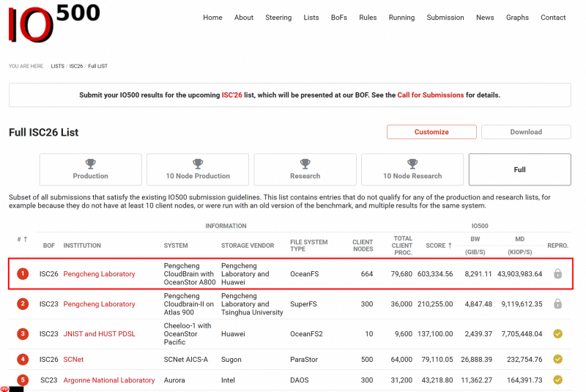Screen dimensions: 586x392
Task: Switch to the 10 Node Research tab
Action: [412, 169]
